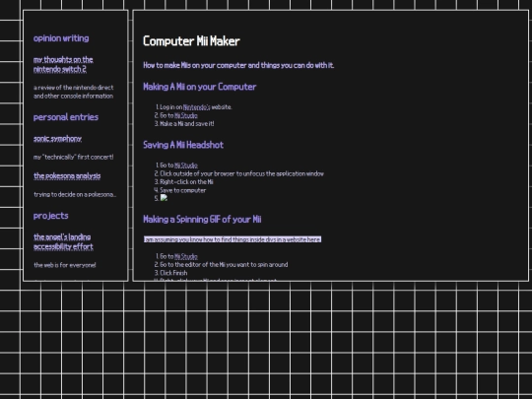Follow the Nintendo's website link

point(196,107)
